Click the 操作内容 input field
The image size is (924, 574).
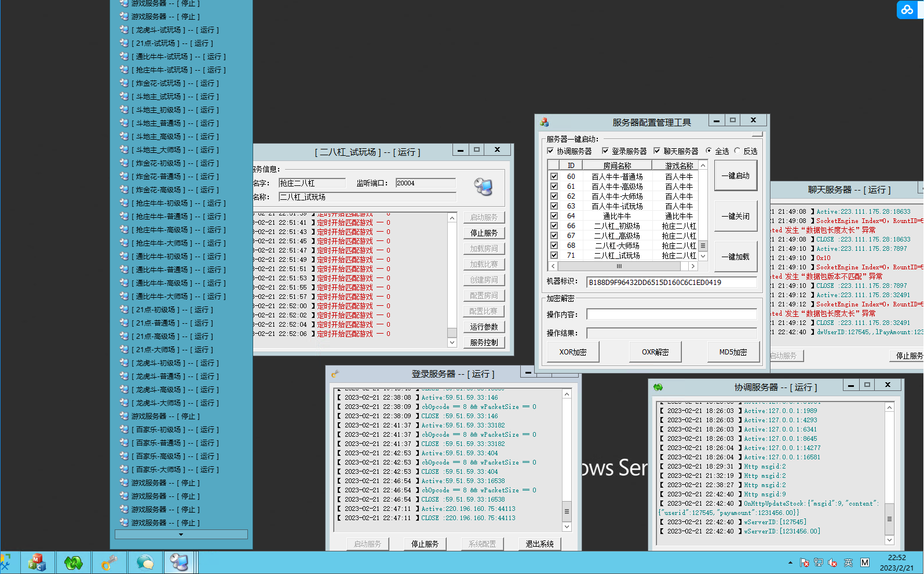click(671, 315)
